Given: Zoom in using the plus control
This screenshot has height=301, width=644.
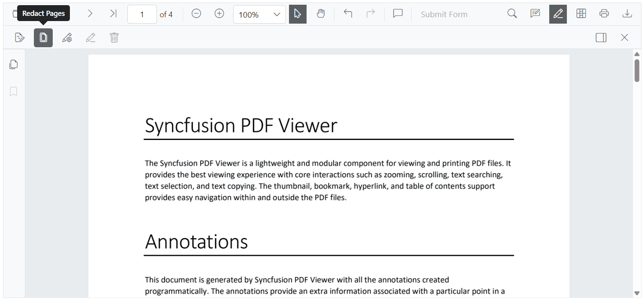Looking at the screenshot, I should coord(219,14).
